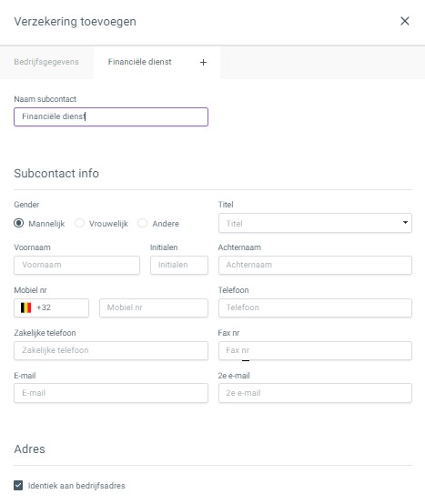Select the Mannelijk gender option
The height and width of the screenshot is (504, 425).
coord(18,223)
